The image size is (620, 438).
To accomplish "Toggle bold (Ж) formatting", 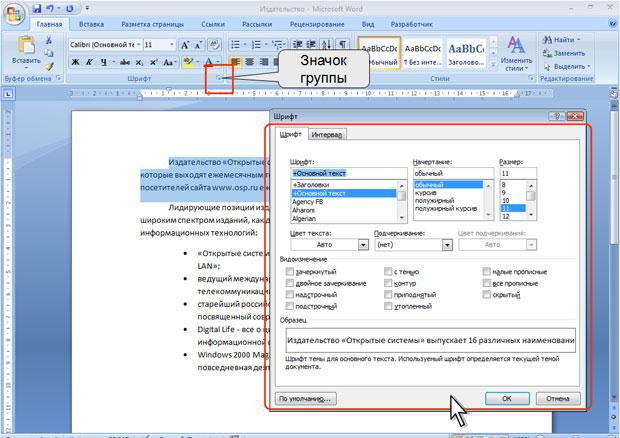I will click(x=75, y=62).
